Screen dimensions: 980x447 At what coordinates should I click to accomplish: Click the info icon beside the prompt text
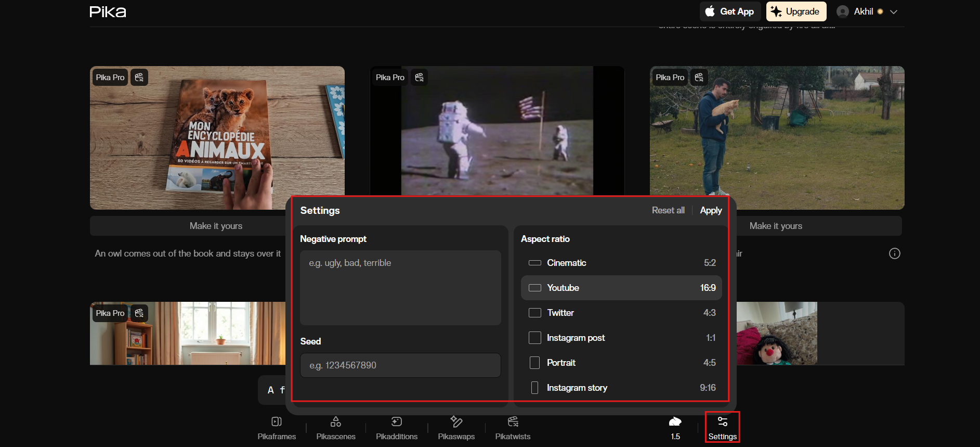tap(894, 253)
